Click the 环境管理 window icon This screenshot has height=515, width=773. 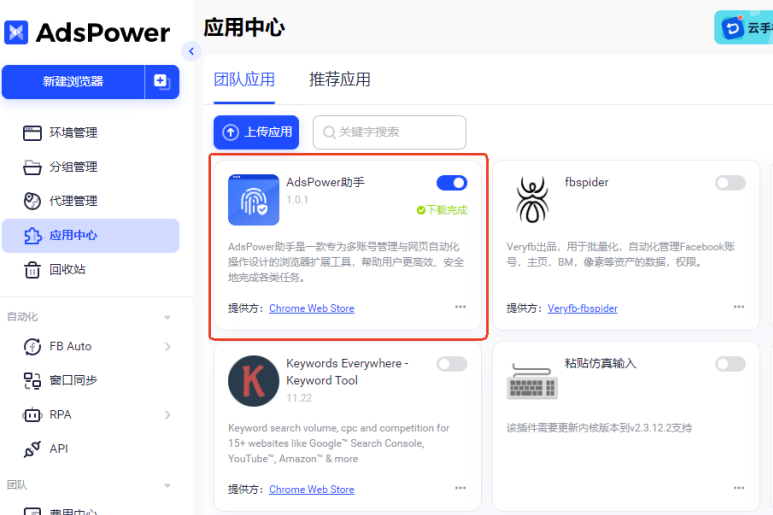32,133
